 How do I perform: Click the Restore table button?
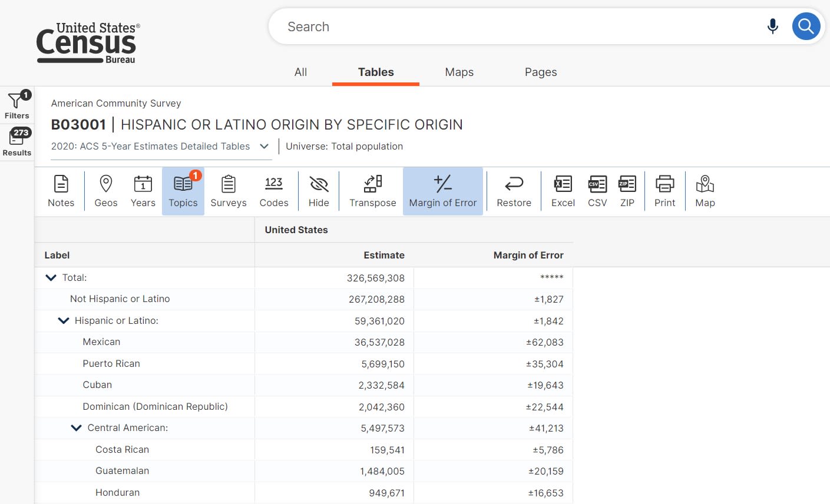click(x=513, y=190)
